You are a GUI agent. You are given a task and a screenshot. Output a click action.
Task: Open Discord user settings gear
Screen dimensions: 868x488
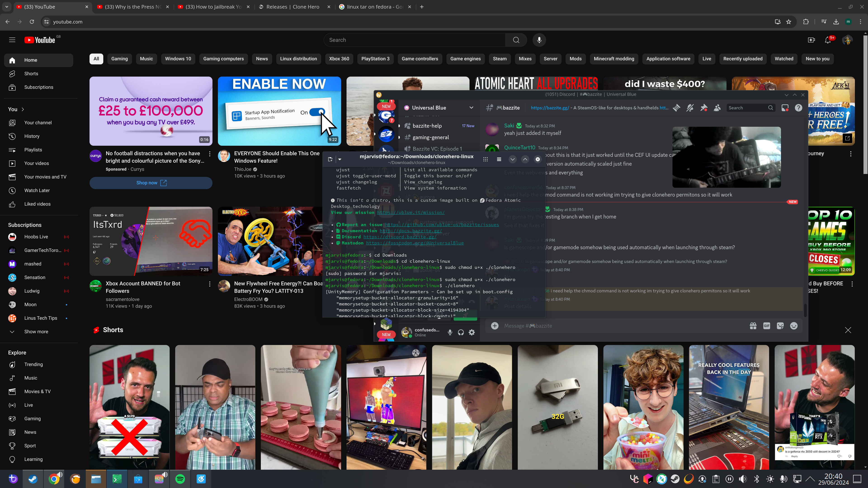[472, 332]
